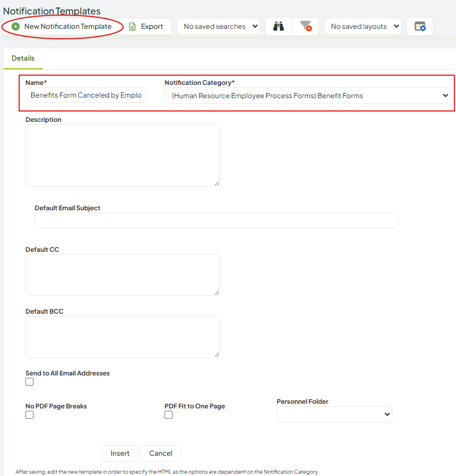Click the Default Email Subject label
Screen dimensions: 456x476
pos(68,208)
